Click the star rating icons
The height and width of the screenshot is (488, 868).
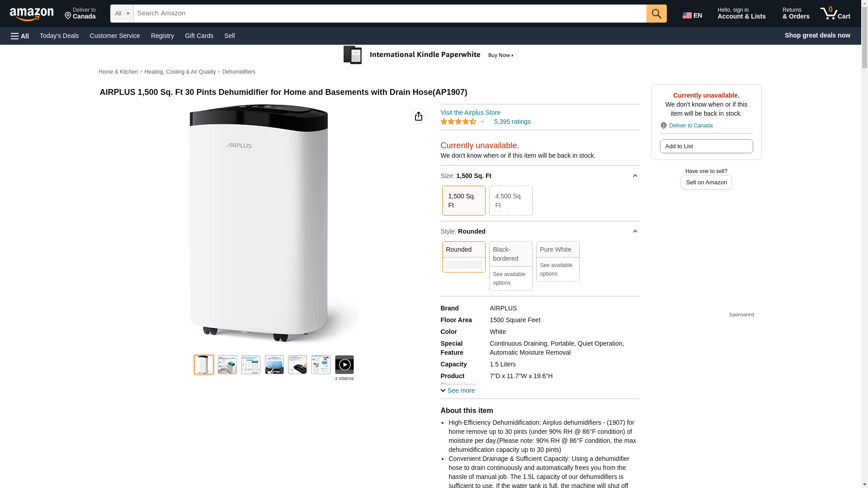[458, 122]
